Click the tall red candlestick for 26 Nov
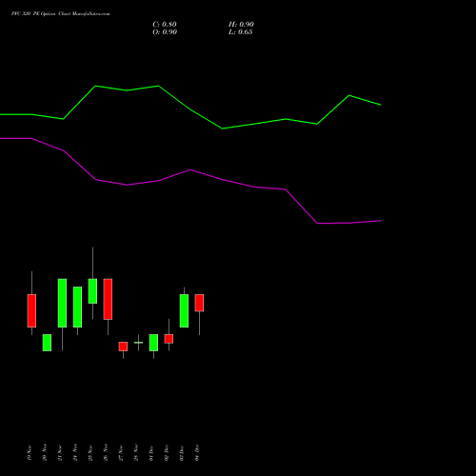This screenshot has width=476, height=476. [x=108, y=299]
